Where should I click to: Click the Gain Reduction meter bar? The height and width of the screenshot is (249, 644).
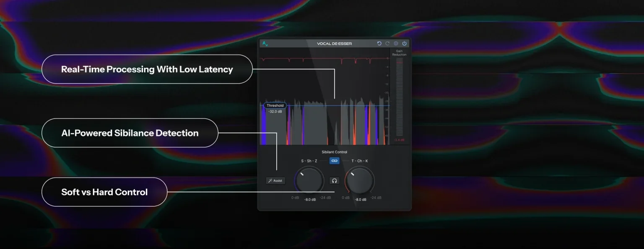[399, 97]
